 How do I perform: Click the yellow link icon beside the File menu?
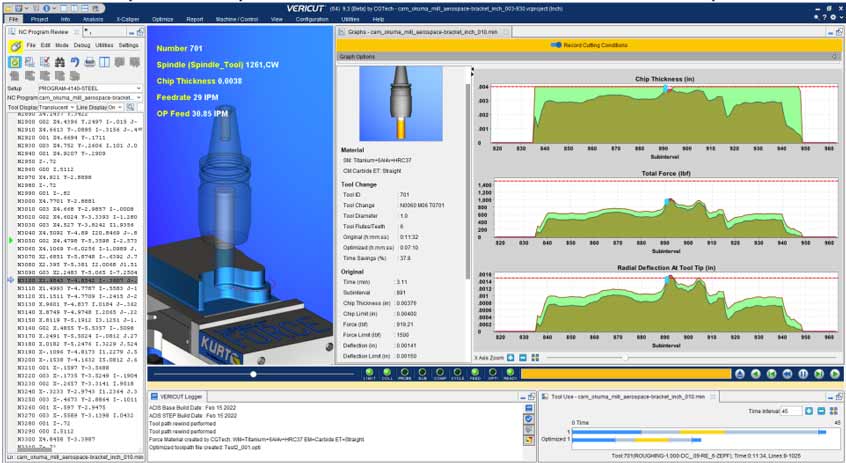16,45
